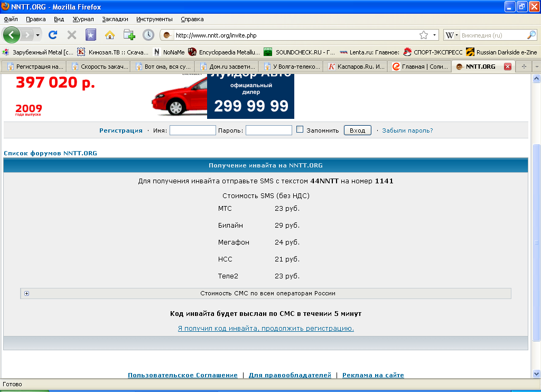
Task: Expand Стоимость СМС по всем операторам России
Action: 26,294
